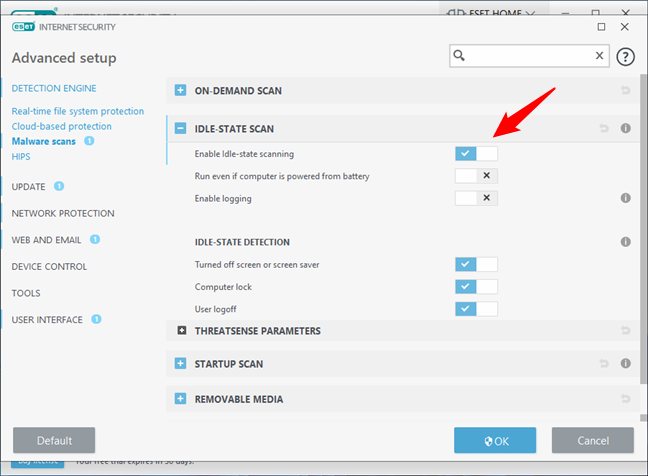This screenshot has height=476, width=648.
Task: Click the ESET logo in title bar
Action: pyautogui.click(x=24, y=27)
